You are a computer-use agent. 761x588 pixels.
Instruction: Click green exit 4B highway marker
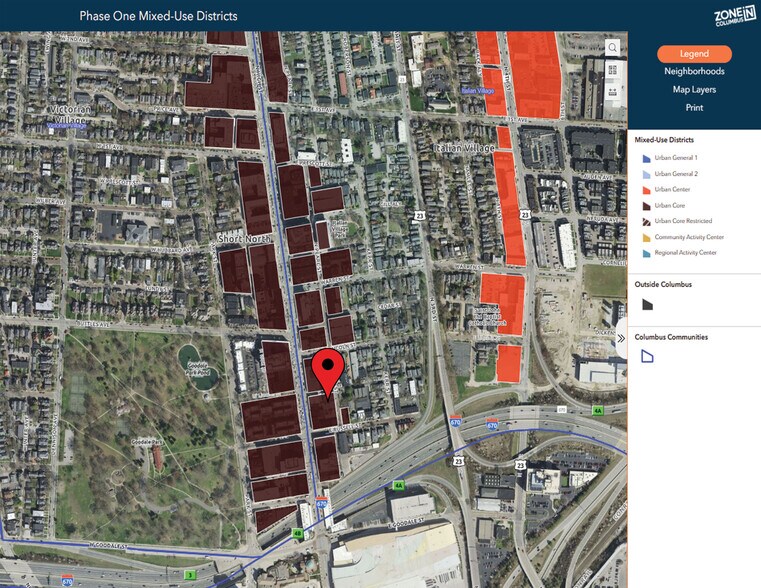point(297,533)
